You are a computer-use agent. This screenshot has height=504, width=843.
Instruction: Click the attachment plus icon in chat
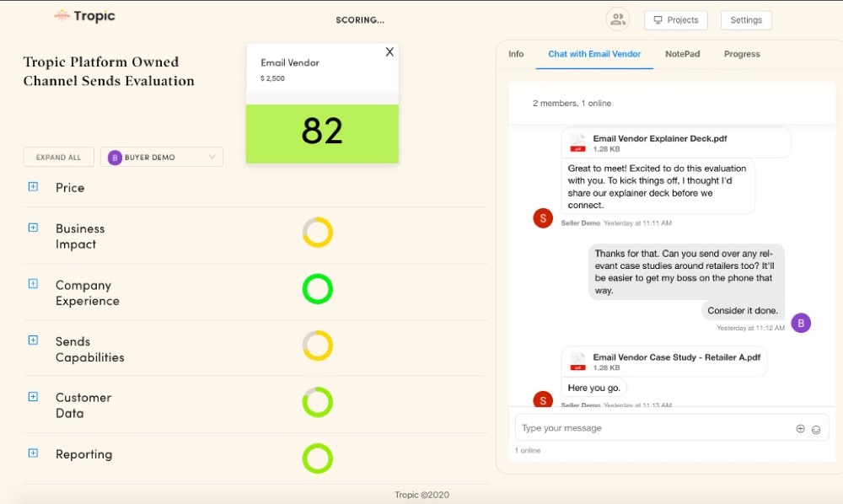click(800, 429)
